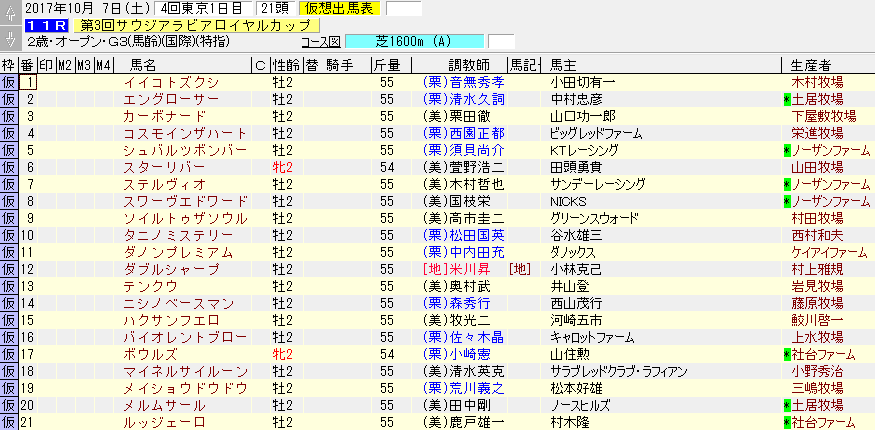Select horse name スターリバー
Viewport: 875px width, 430px height.
[x=164, y=167]
